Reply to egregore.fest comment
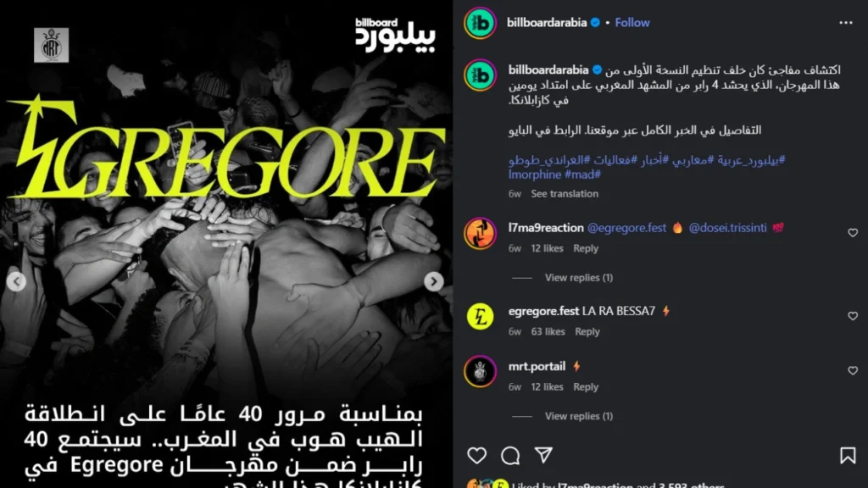 pos(587,331)
